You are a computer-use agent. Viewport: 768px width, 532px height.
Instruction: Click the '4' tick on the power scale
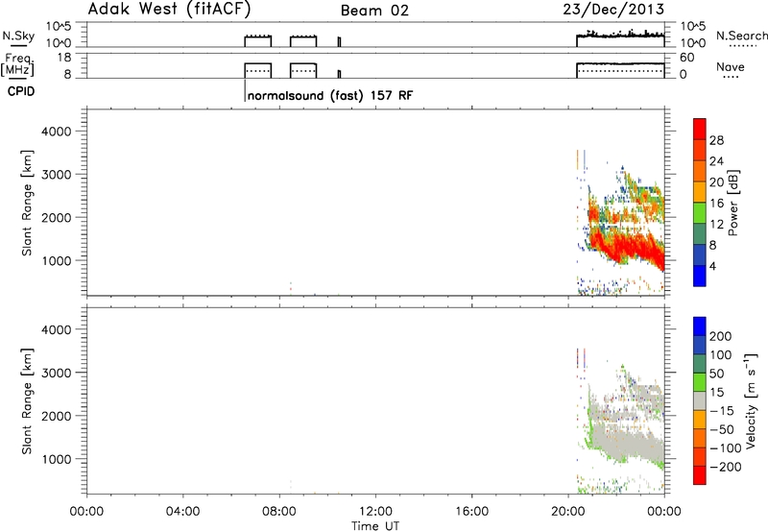pyautogui.click(x=712, y=267)
